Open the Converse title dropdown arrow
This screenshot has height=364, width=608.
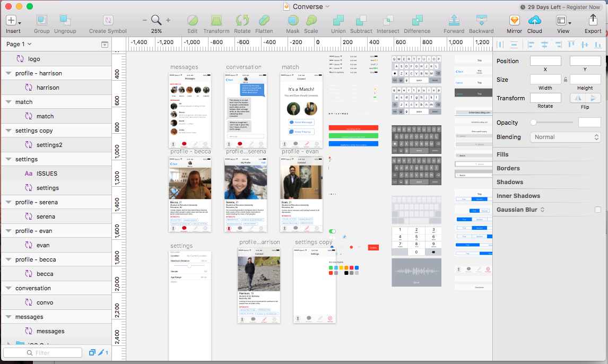pyautogui.click(x=327, y=6)
